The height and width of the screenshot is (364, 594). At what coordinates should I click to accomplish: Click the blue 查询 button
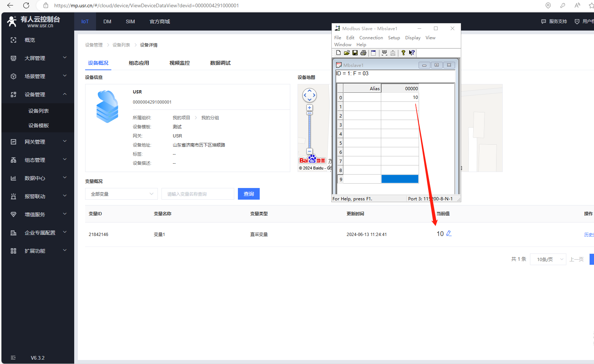(249, 194)
